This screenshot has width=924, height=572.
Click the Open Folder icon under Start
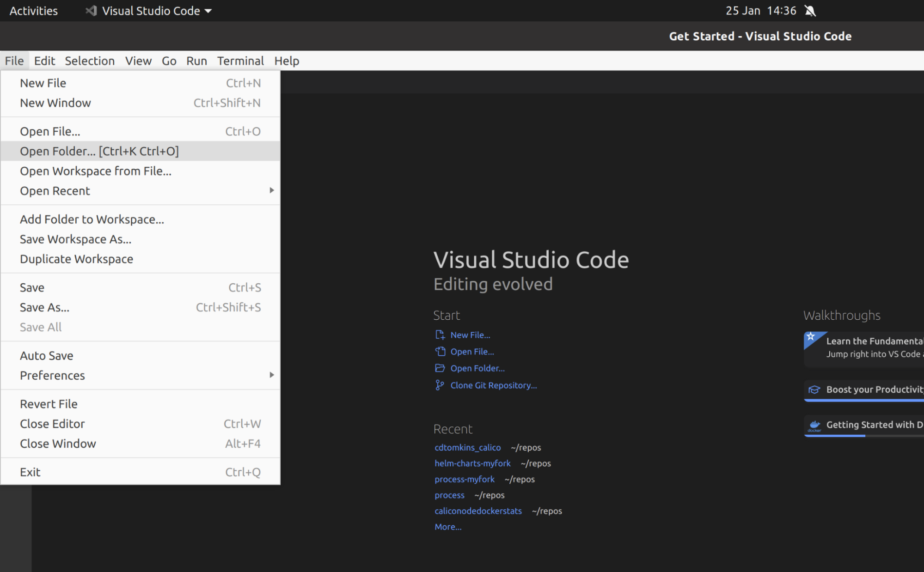pyautogui.click(x=440, y=368)
